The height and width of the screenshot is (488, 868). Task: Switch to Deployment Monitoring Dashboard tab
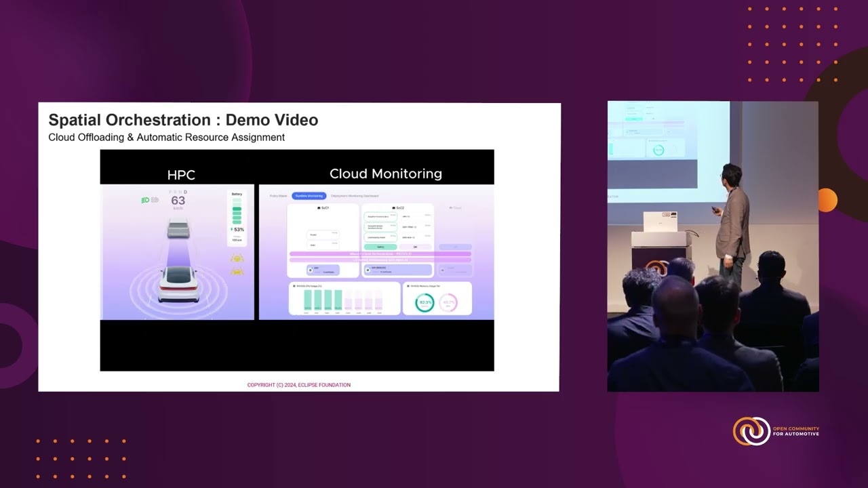[355, 196]
